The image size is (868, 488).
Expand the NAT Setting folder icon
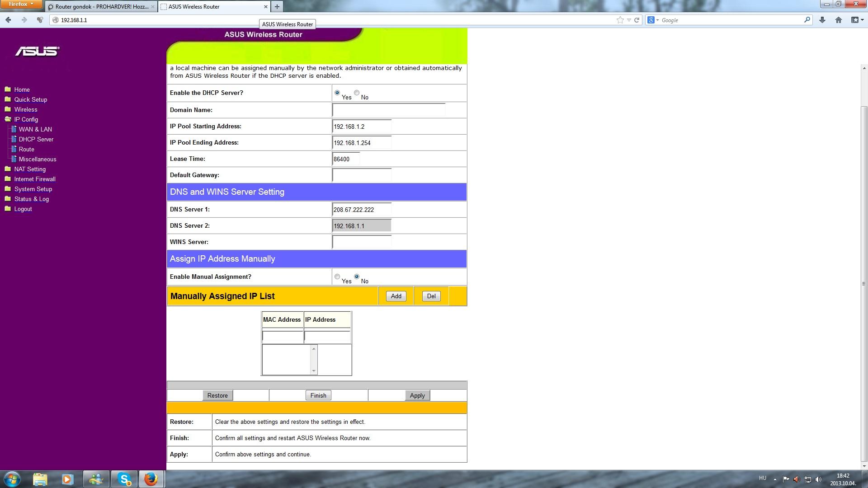tap(8, 169)
